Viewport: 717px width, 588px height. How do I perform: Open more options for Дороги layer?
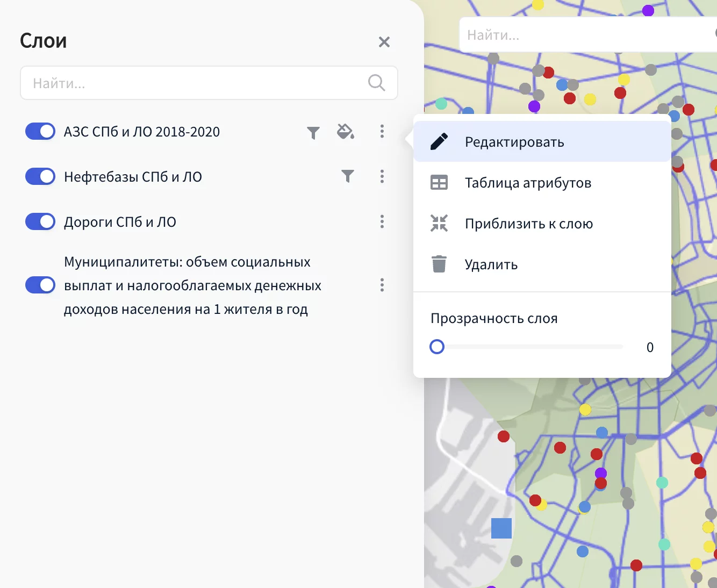[382, 221]
